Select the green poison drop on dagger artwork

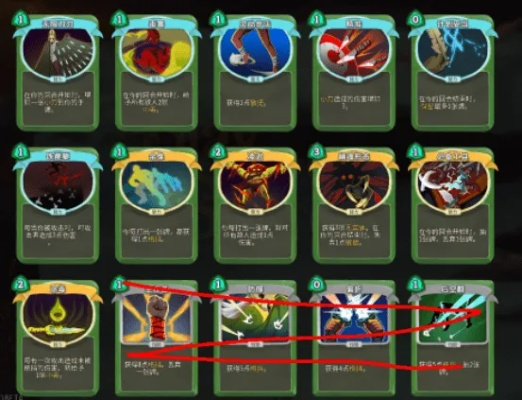tap(58, 319)
